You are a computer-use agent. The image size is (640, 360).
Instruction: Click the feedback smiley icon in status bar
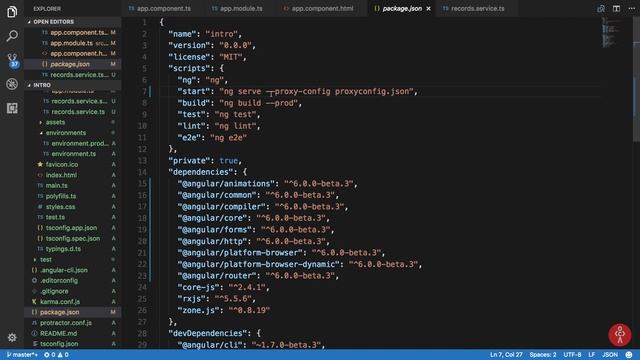(629, 355)
